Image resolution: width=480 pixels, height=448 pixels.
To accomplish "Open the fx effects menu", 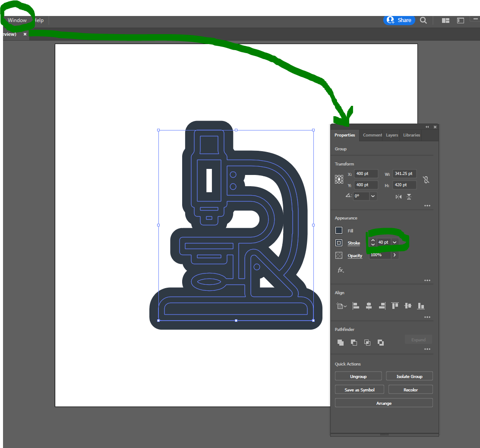I will coord(341,270).
